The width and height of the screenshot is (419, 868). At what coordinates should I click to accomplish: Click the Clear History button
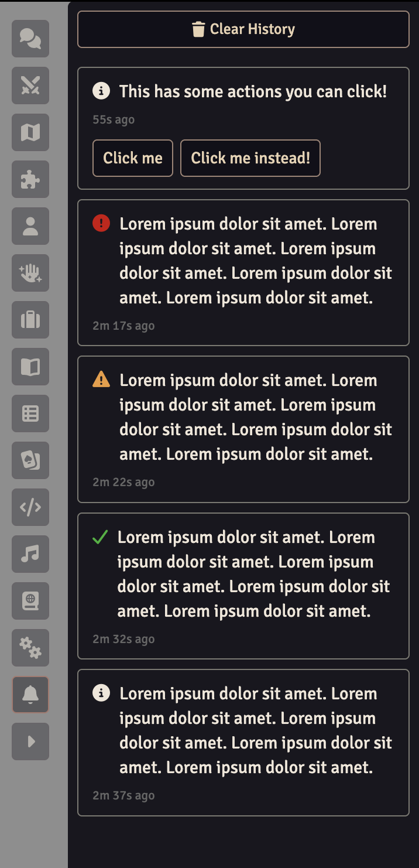click(x=243, y=29)
